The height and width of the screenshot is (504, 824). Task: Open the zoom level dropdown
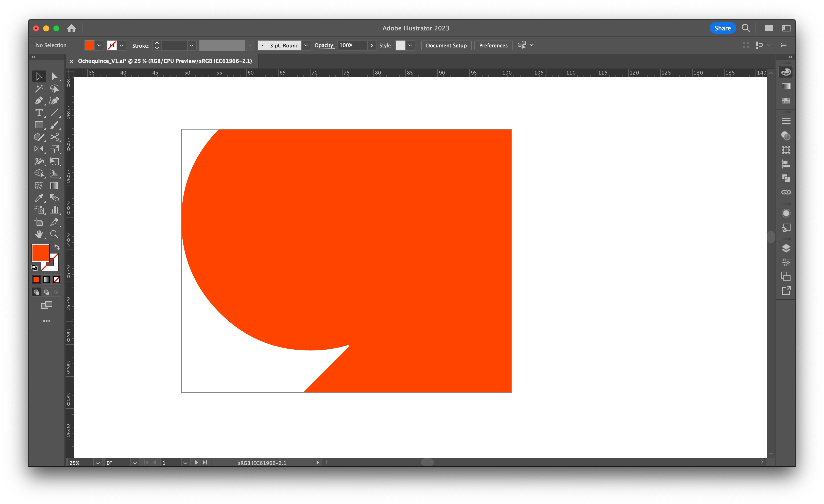pyautogui.click(x=97, y=463)
